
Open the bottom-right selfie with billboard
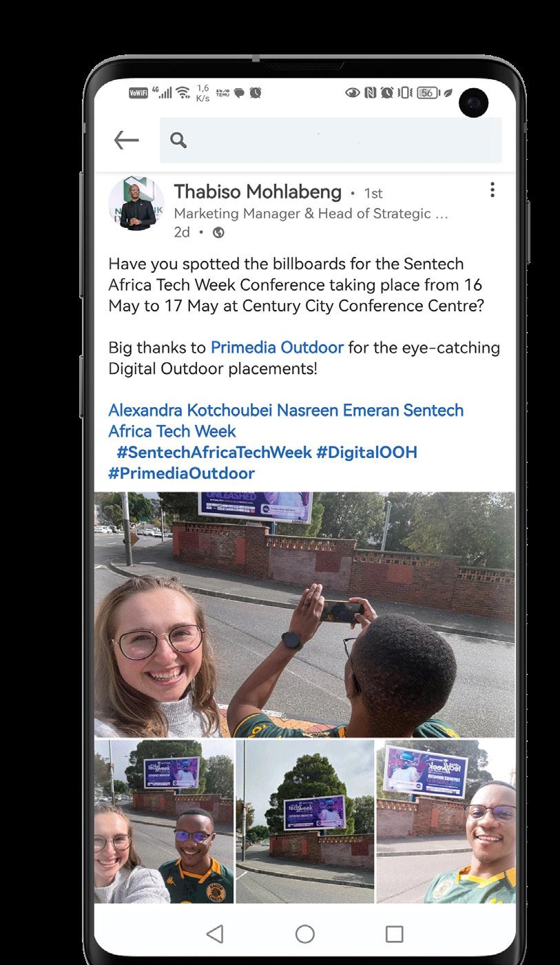click(x=446, y=821)
